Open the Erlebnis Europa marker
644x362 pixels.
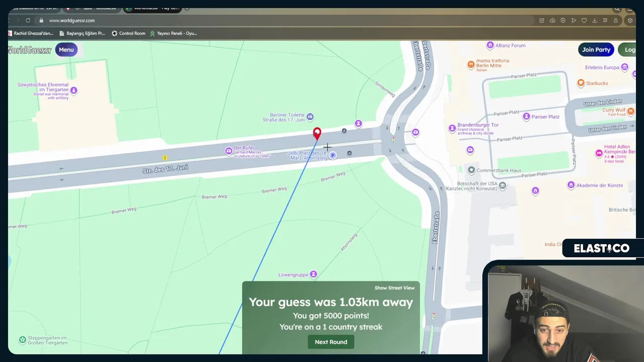point(625,67)
